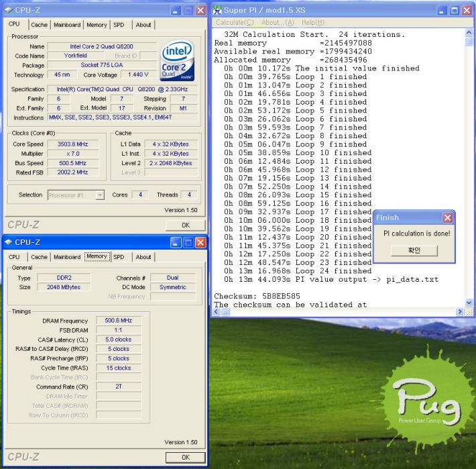Open Cache tab in bottom CPU-Z window
The height and width of the screenshot is (469, 476).
point(39,257)
